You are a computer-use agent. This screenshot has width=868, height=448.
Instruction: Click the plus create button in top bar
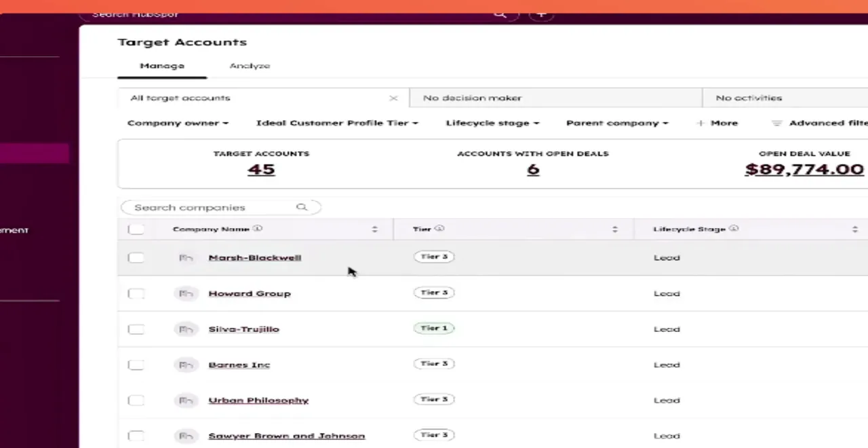(541, 14)
